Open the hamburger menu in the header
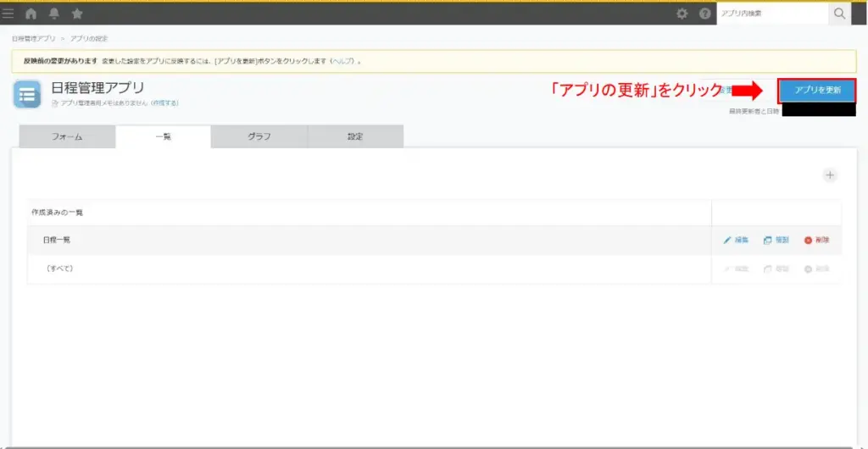The image size is (868, 449). click(x=8, y=14)
